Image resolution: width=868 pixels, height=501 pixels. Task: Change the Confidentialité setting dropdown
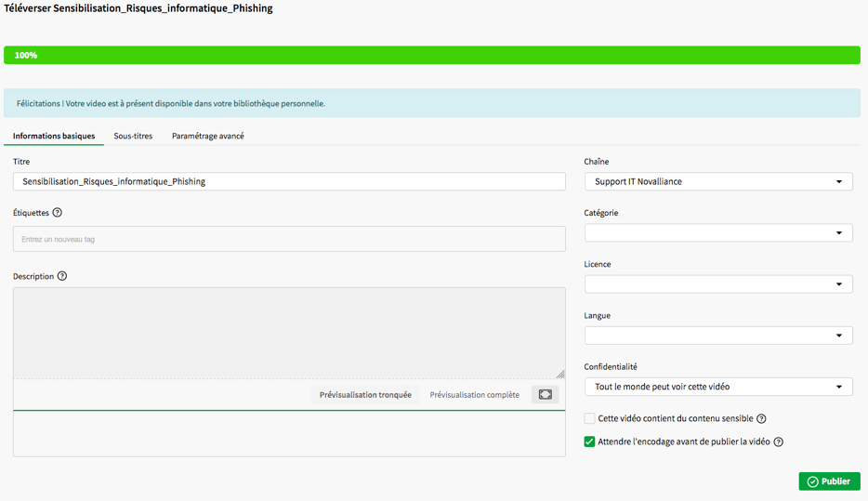pos(717,387)
